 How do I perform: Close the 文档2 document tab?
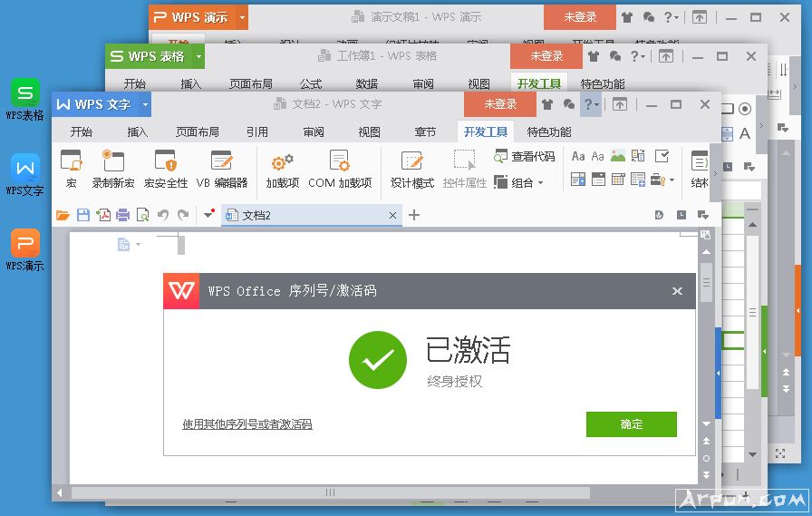pyautogui.click(x=392, y=215)
